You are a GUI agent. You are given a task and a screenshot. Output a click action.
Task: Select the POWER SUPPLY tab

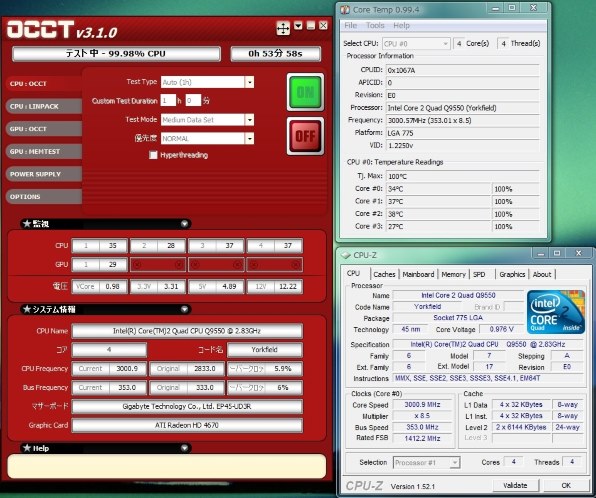coord(44,174)
